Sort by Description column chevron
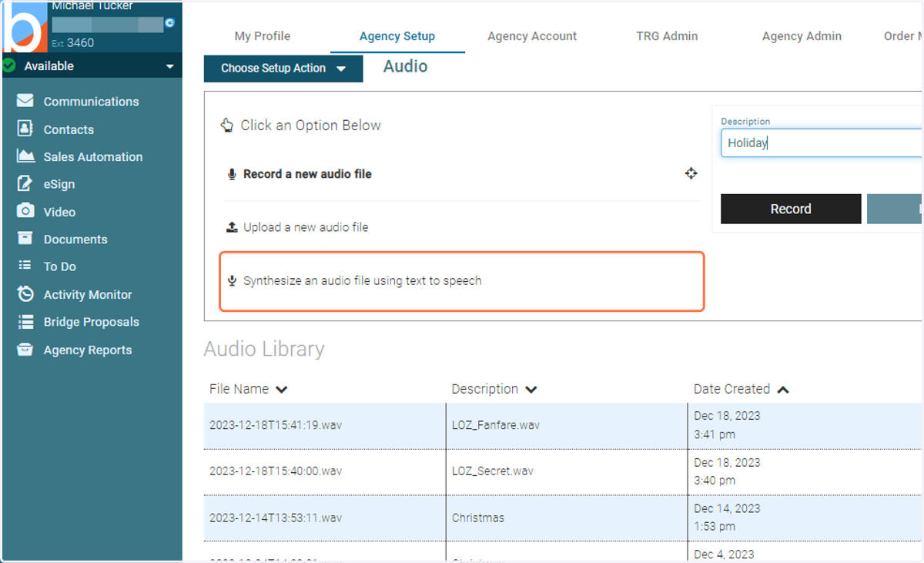This screenshot has height=563, width=924. pyautogui.click(x=531, y=390)
